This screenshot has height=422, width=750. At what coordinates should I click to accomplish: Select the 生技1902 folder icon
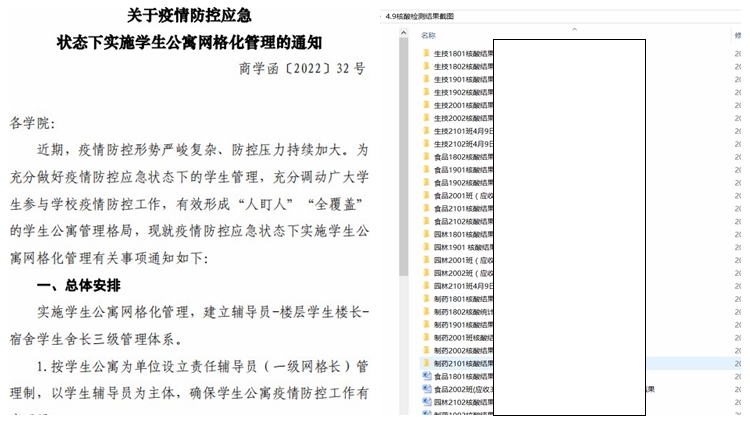point(426,91)
